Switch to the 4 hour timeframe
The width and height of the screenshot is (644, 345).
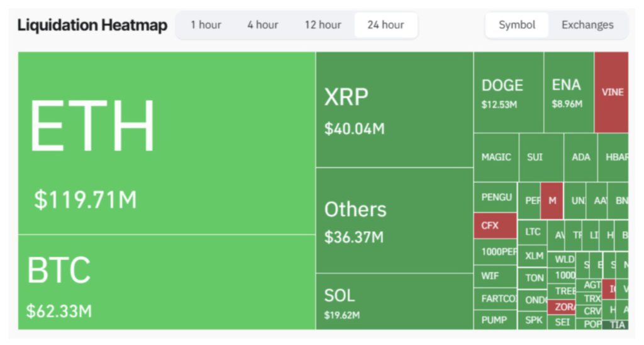tap(262, 25)
